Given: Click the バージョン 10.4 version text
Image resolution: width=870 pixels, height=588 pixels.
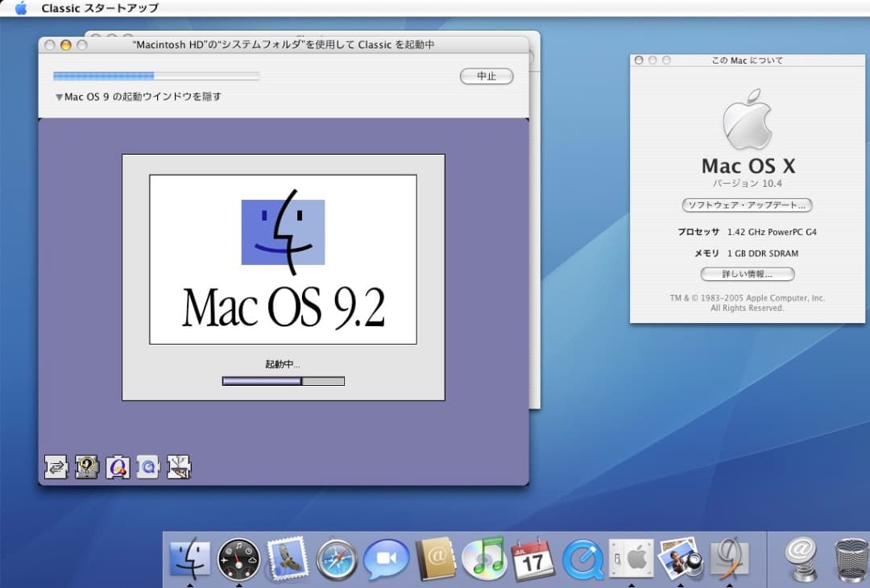Looking at the screenshot, I should pos(748,184).
